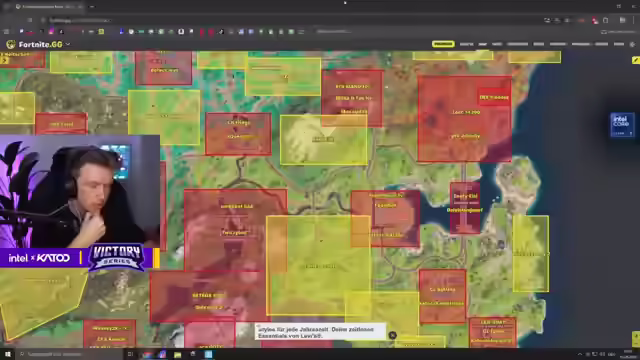Open site settings via the gear icon
Screen dimensions: 640x360
coord(632,44)
